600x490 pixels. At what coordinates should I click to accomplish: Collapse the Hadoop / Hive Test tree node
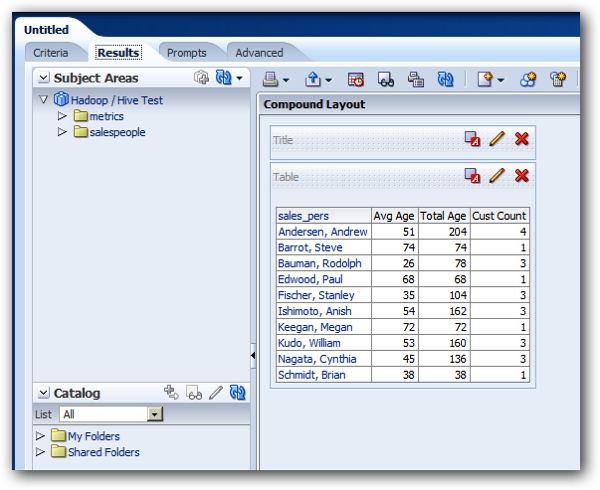tap(44, 100)
